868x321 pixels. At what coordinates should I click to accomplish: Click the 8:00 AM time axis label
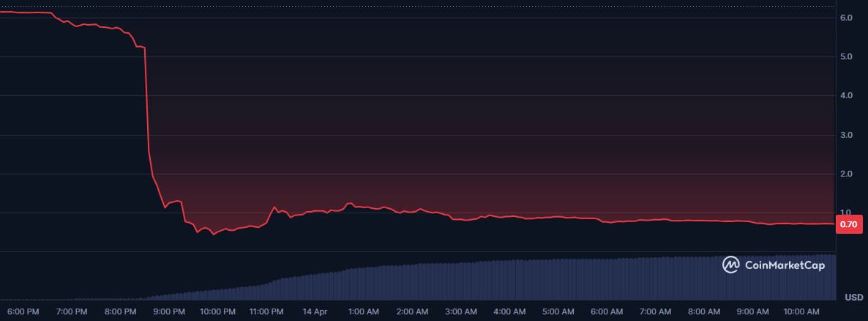[x=704, y=311]
